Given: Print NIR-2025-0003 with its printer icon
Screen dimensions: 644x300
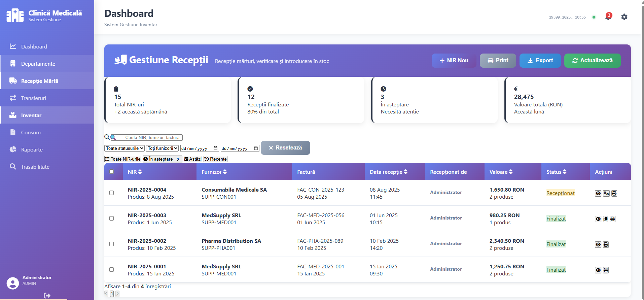Looking at the screenshot, I should pyautogui.click(x=613, y=219).
